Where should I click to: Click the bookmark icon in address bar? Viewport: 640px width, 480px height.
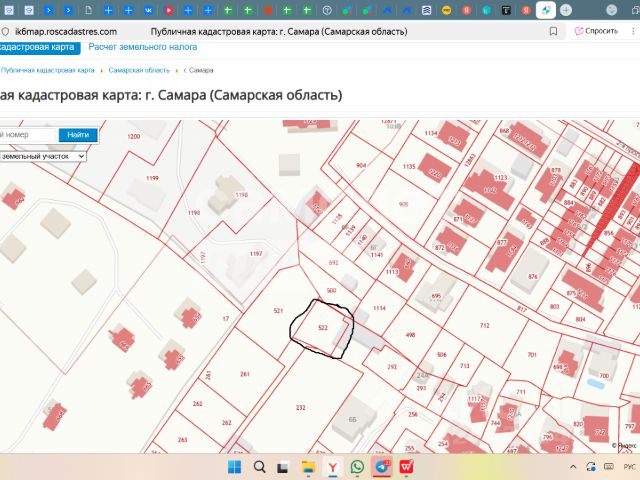(553, 31)
